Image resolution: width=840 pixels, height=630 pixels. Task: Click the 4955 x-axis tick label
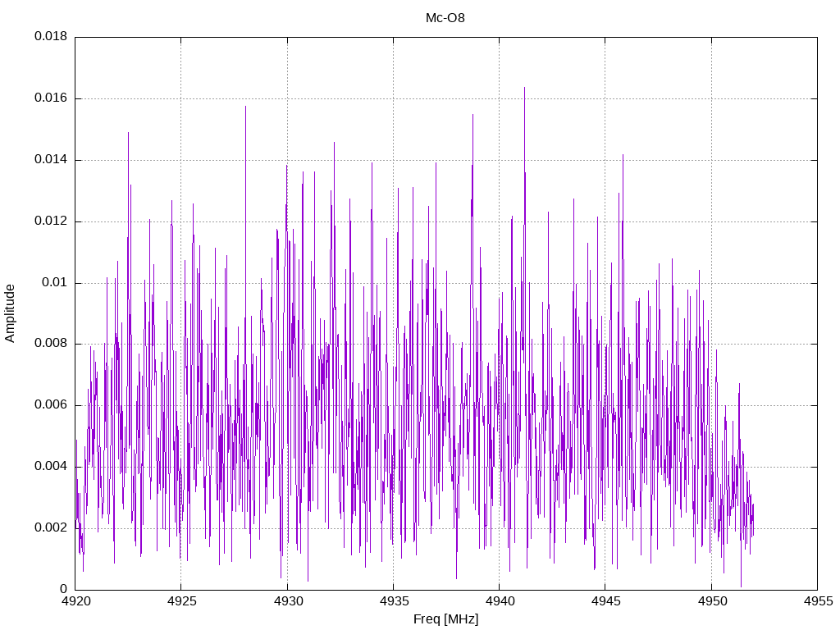coord(818,601)
